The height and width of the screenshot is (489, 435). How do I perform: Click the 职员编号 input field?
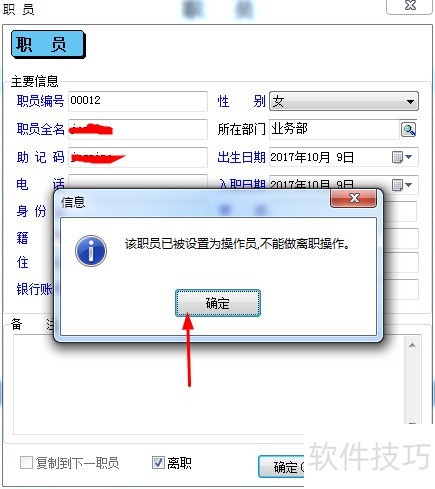click(x=138, y=101)
